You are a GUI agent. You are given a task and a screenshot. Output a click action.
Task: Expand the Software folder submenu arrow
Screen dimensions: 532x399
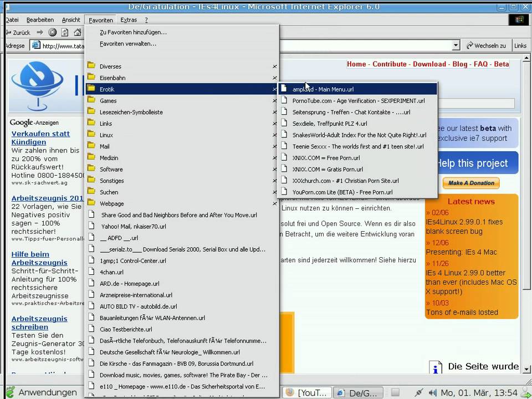pos(274,170)
